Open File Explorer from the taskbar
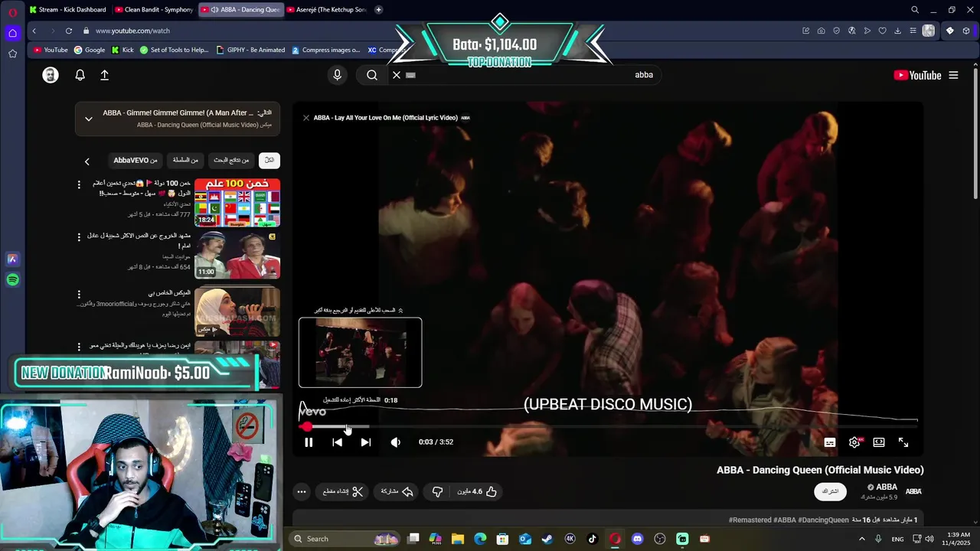Viewport: 980px width, 551px height. (457, 539)
